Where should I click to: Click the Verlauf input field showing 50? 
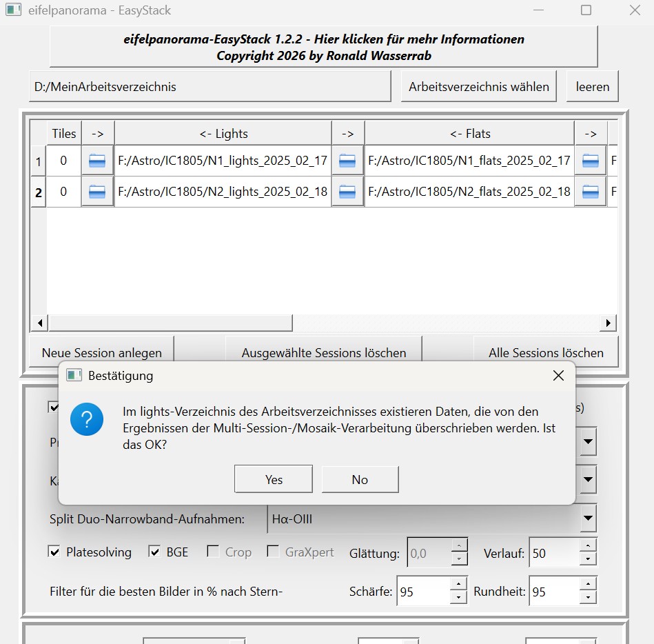pos(553,553)
